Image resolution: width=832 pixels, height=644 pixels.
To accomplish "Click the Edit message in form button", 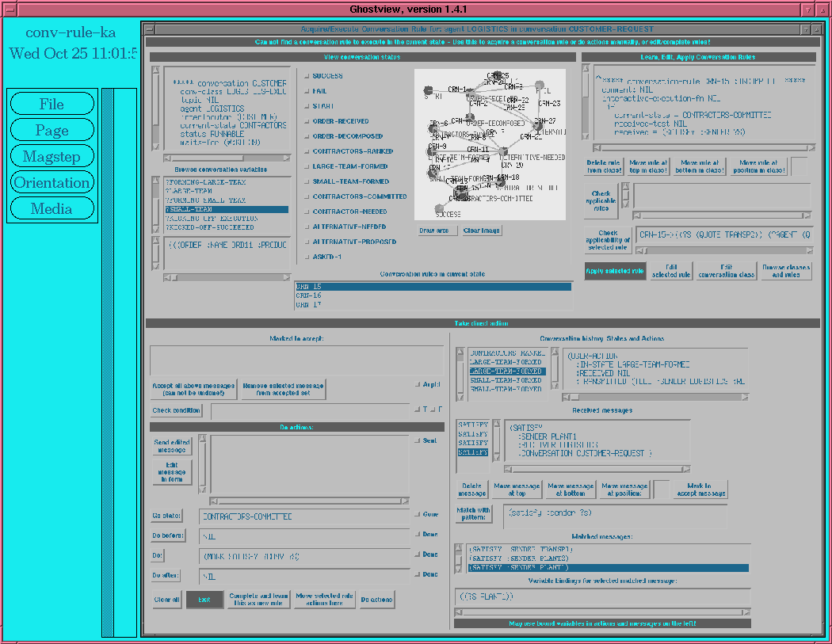I will tap(172, 472).
